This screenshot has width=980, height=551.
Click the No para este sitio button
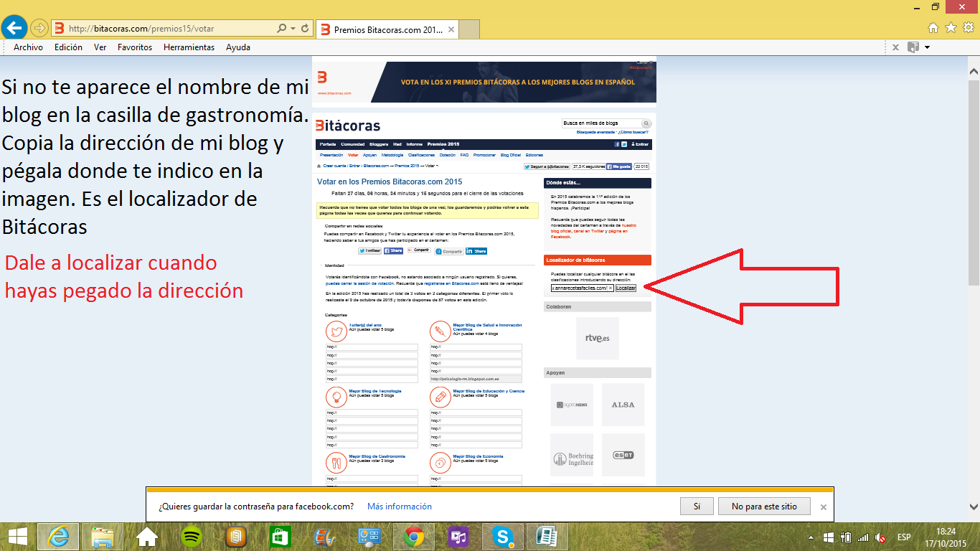[x=764, y=506]
